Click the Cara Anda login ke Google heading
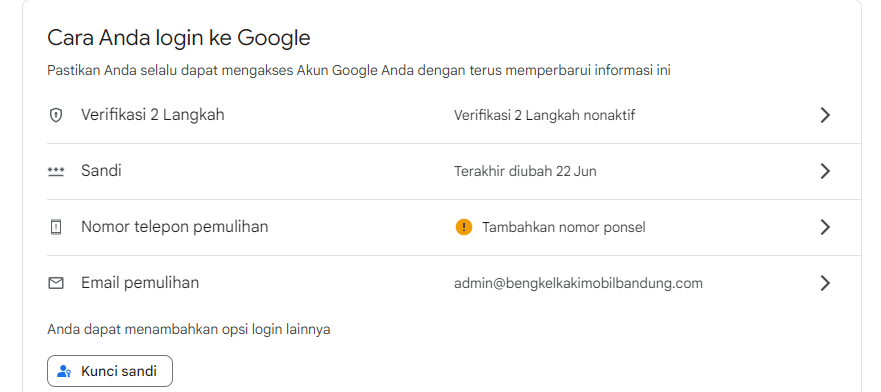The width and height of the screenshot is (881, 392). coord(179,38)
